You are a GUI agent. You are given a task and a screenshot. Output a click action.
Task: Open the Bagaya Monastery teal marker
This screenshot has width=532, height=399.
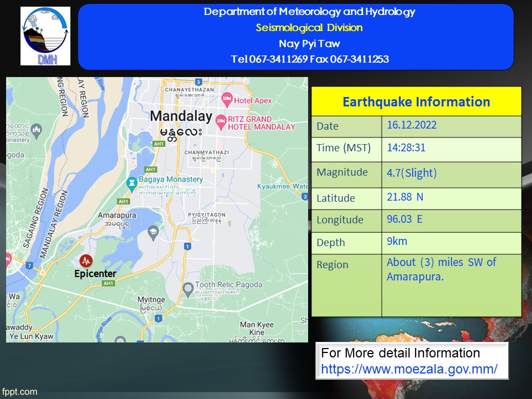(x=132, y=182)
